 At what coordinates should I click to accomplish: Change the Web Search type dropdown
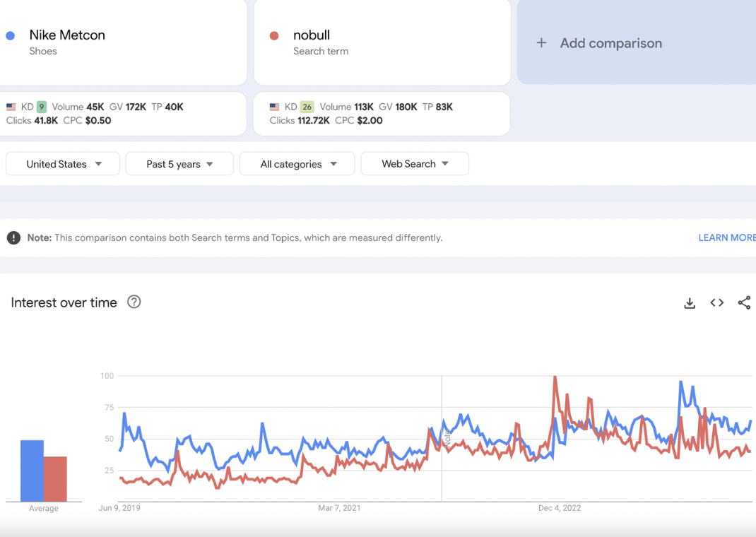[x=415, y=164]
